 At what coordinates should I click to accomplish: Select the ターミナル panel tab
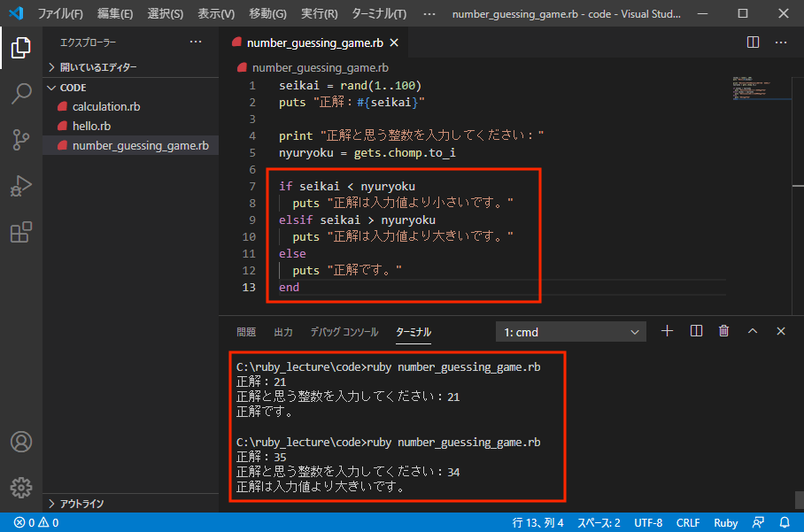[x=414, y=332]
